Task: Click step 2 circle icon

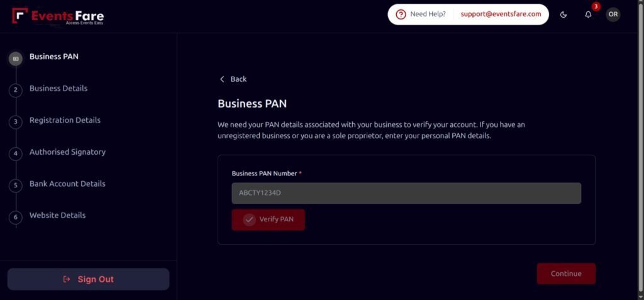Action: pos(16,91)
